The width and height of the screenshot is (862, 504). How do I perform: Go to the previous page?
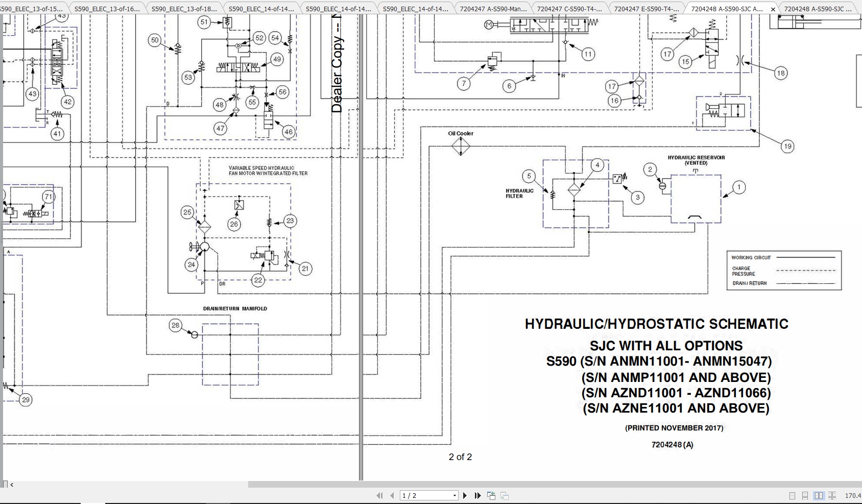(391, 495)
